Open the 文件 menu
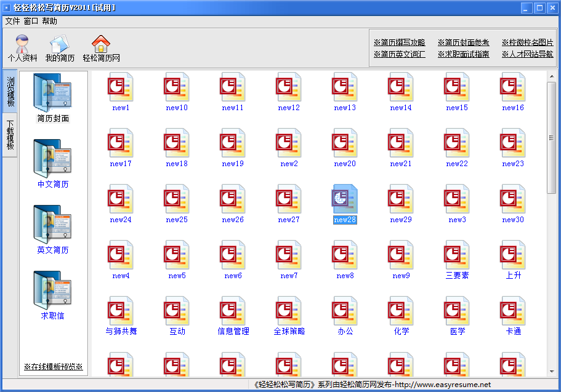 point(12,21)
